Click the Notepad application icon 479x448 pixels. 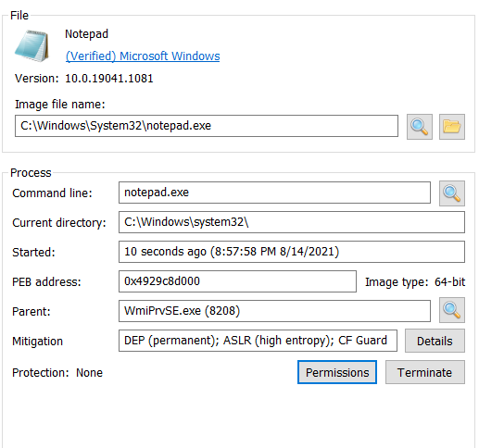point(32,45)
